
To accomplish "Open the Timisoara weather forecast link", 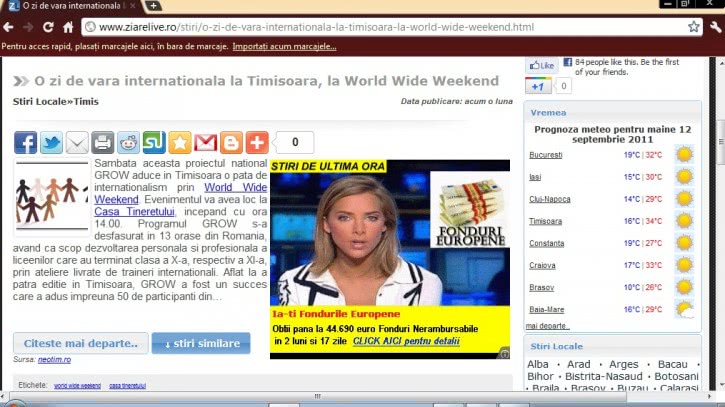I will (x=546, y=221).
